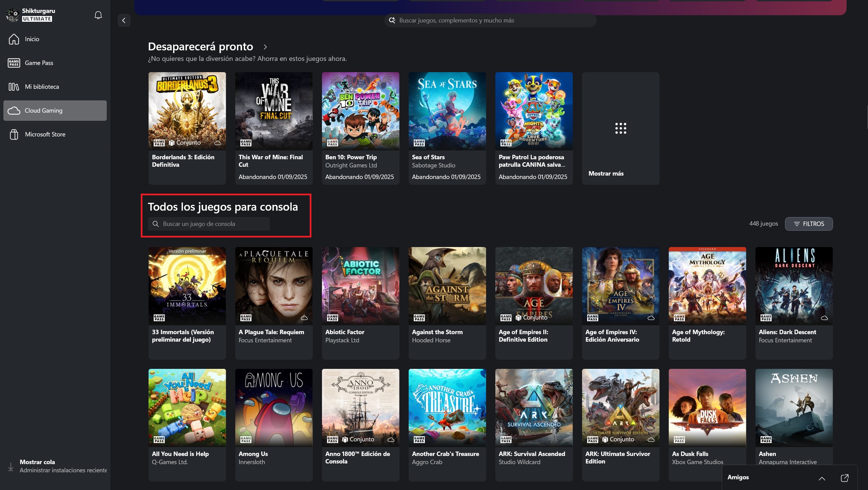
Task: Click Mostrar más grid tile
Action: pos(620,128)
